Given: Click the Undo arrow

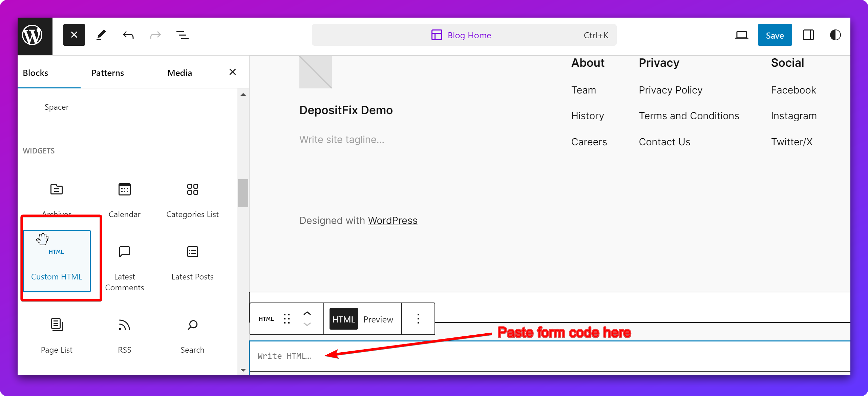Looking at the screenshot, I should point(128,35).
